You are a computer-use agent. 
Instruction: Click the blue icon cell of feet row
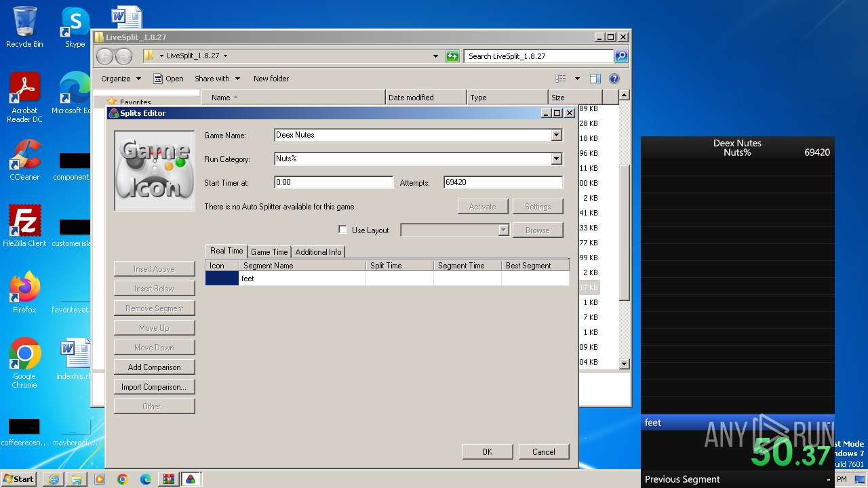tap(222, 279)
